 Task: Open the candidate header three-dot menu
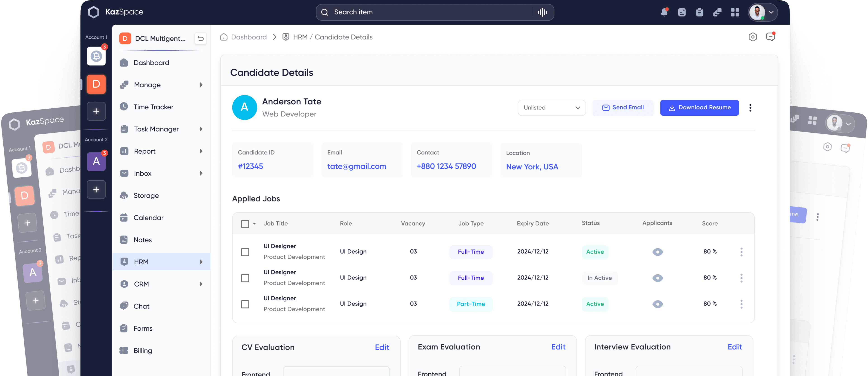750,108
